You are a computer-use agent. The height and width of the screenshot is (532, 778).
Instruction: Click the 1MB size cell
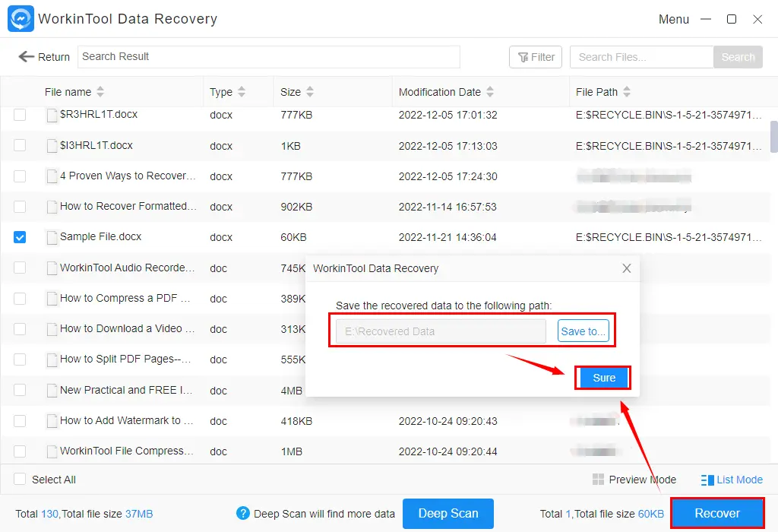pyautogui.click(x=291, y=451)
